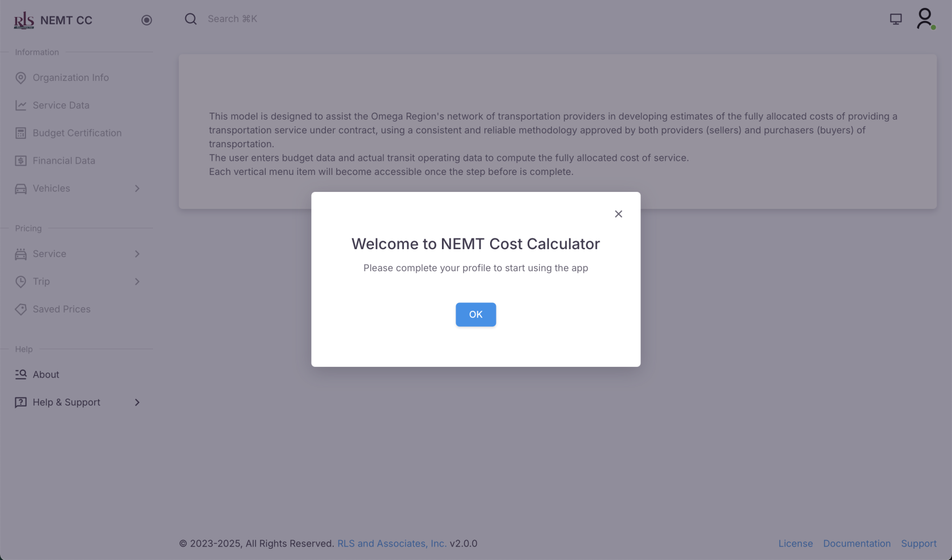Open the display/monitor icon in the header
952x560 pixels.
[x=896, y=19]
